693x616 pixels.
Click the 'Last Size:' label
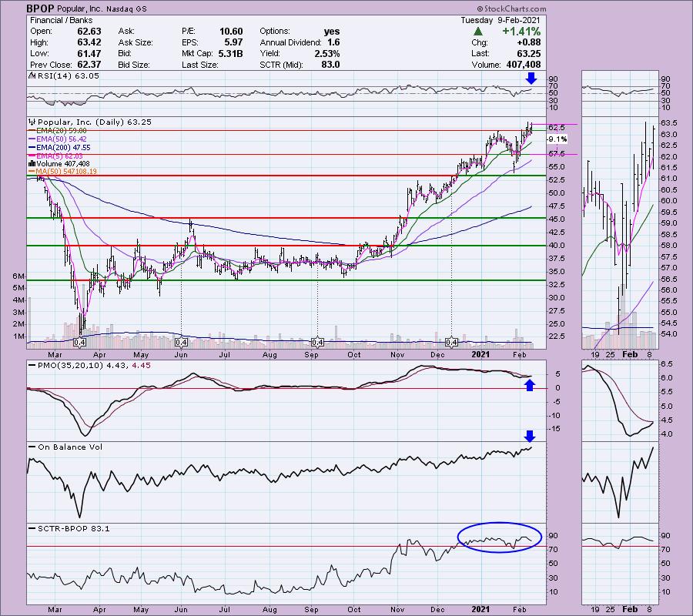pyautogui.click(x=199, y=65)
